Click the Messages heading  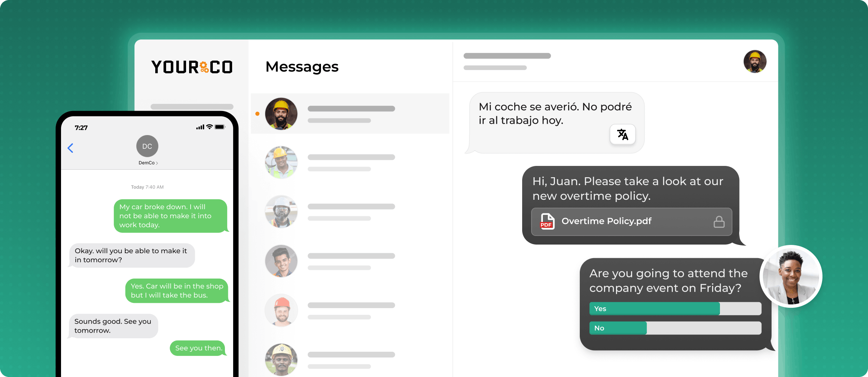[x=302, y=67]
